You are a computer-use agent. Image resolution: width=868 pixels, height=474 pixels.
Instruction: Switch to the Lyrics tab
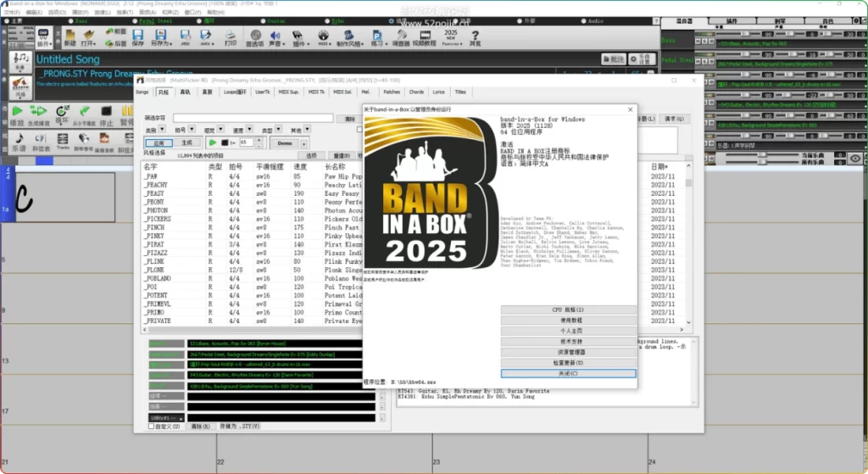pyautogui.click(x=438, y=92)
